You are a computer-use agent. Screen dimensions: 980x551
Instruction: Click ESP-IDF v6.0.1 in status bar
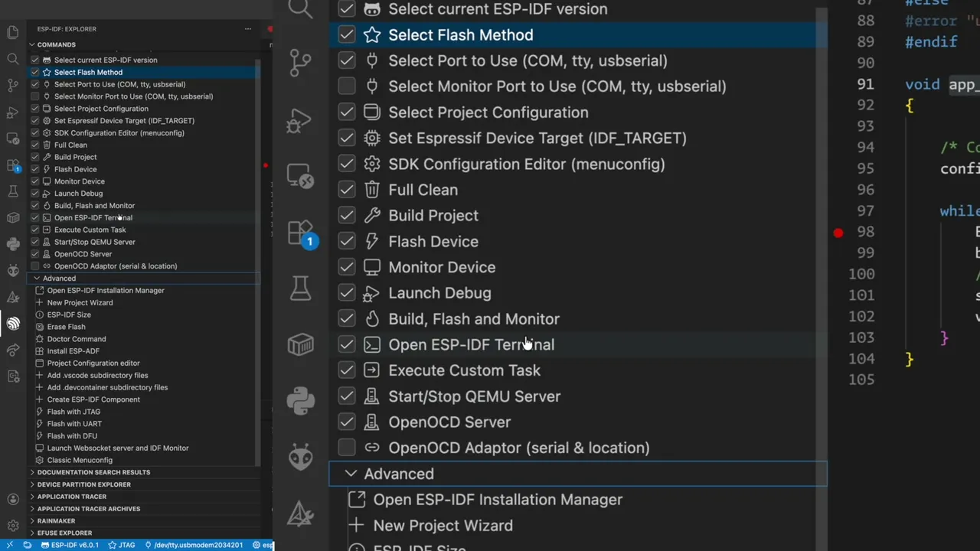(70, 545)
